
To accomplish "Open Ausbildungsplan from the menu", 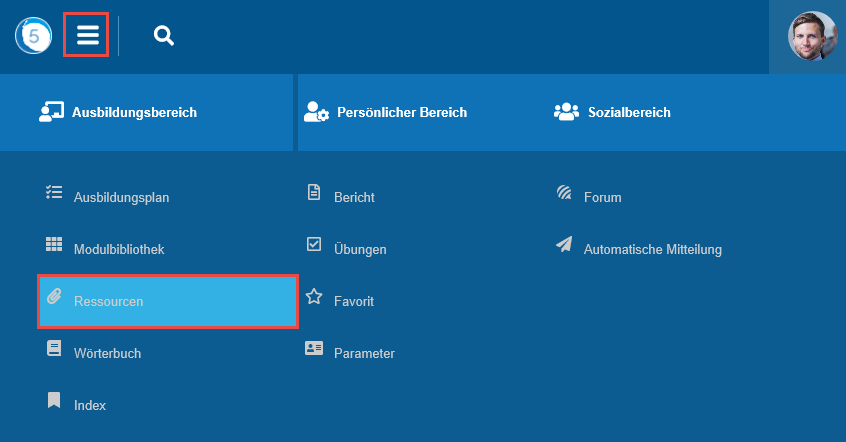I will click(x=121, y=197).
